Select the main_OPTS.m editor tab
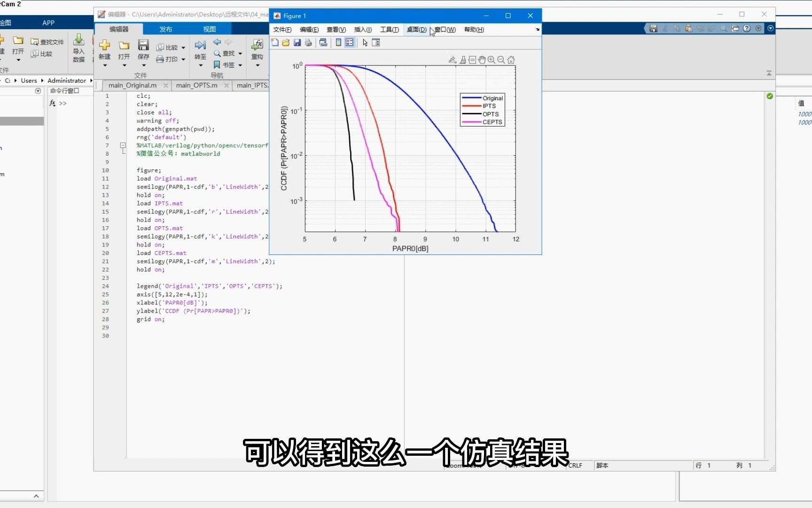The image size is (812, 508). point(197,85)
